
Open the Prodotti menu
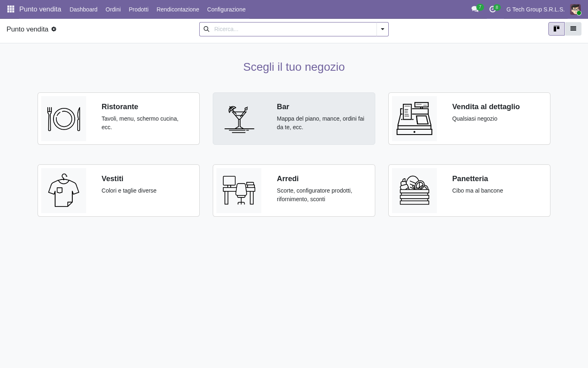(x=138, y=9)
